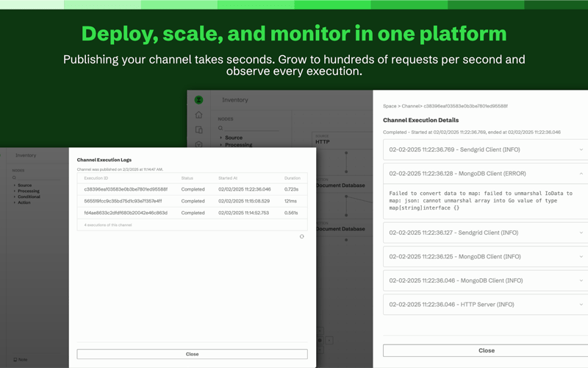Click the Started At column header
Image resolution: width=588 pixels, height=368 pixels.
228,178
